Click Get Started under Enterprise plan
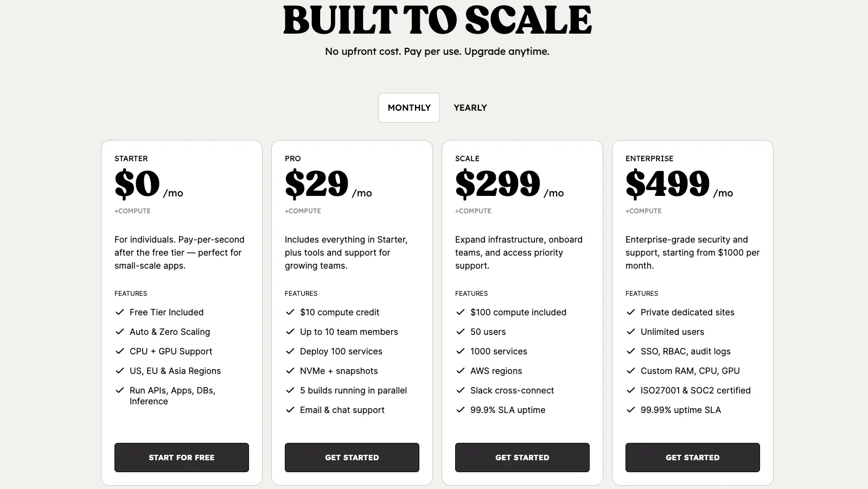Screen dimensions: 868x489 pos(693,458)
